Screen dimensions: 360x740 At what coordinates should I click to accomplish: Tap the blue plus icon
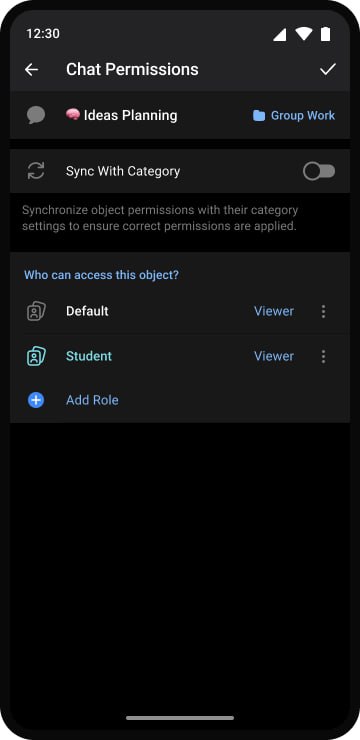(36, 400)
